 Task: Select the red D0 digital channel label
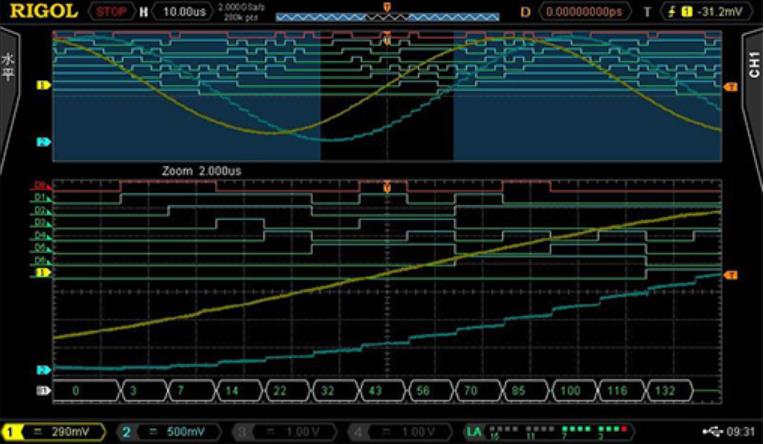coord(43,185)
